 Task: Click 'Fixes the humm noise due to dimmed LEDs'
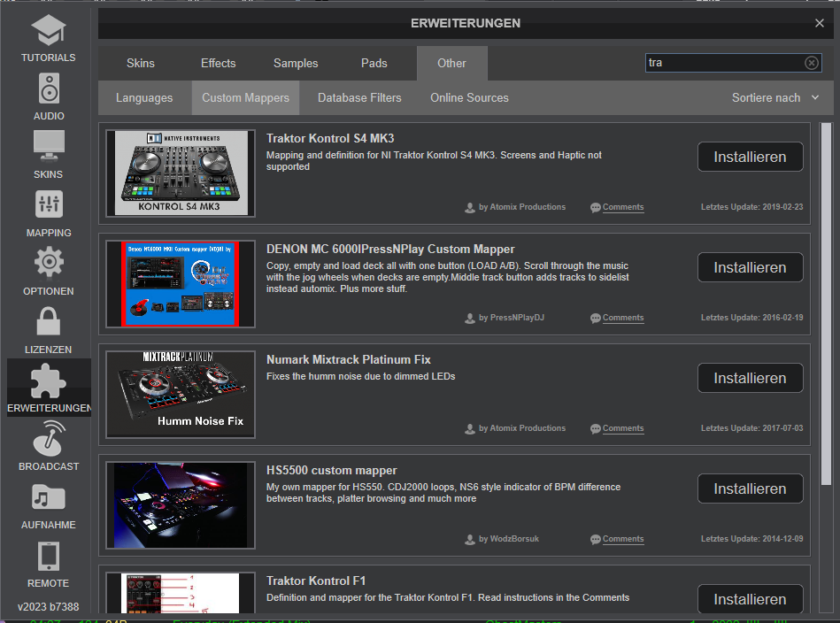point(361,377)
